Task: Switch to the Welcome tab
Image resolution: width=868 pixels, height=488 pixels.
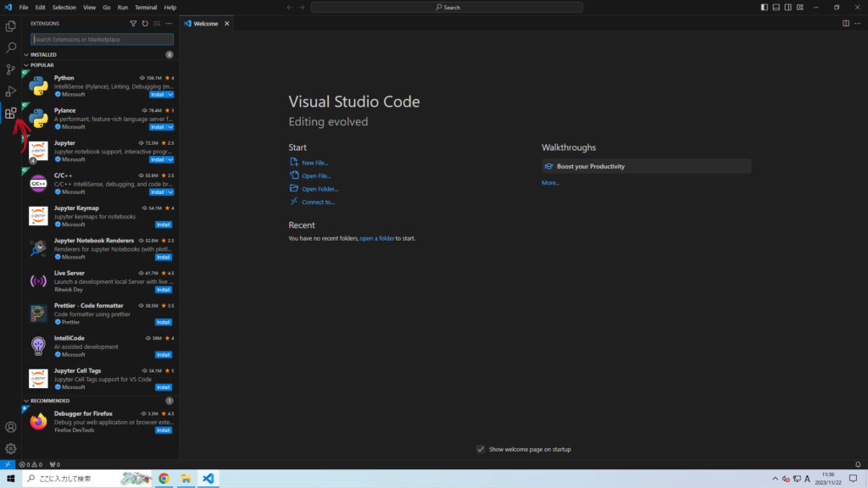Action: pyautogui.click(x=206, y=24)
